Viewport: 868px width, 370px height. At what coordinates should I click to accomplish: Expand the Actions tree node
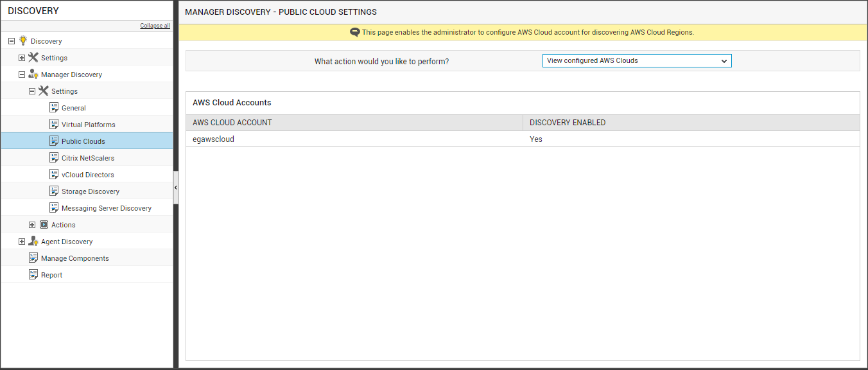point(32,224)
